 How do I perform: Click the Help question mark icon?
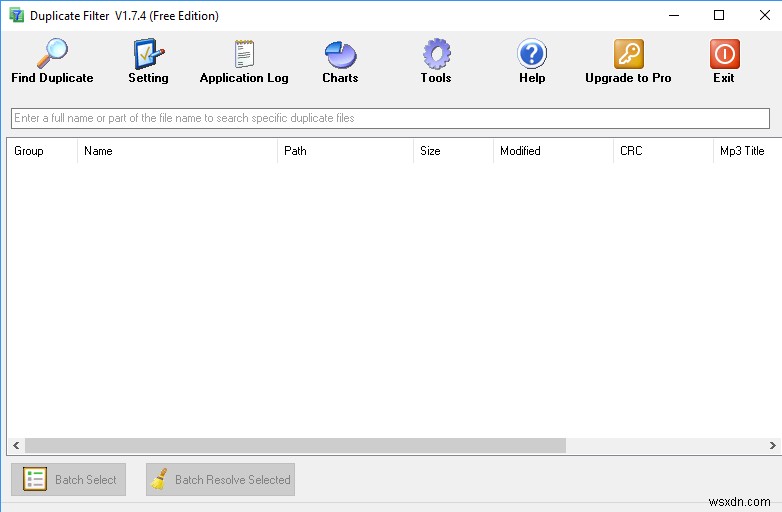pyautogui.click(x=532, y=53)
